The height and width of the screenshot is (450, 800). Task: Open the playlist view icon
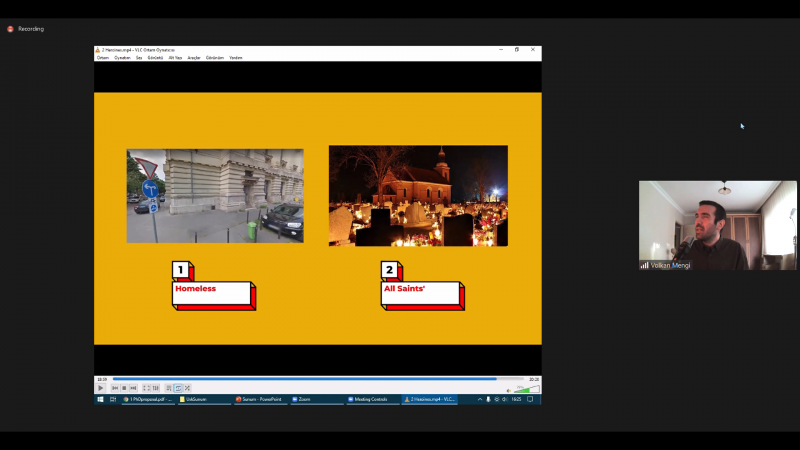click(169, 388)
